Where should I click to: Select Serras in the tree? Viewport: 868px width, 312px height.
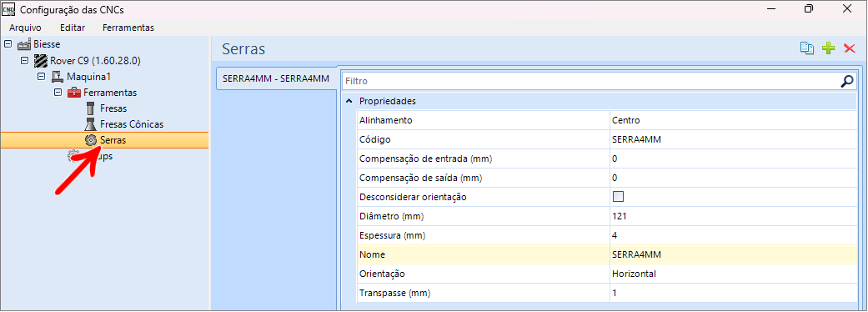[113, 141]
